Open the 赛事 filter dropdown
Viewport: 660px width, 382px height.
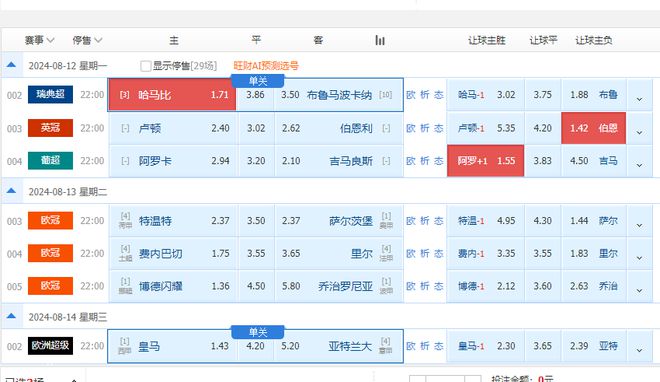coord(39,40)
